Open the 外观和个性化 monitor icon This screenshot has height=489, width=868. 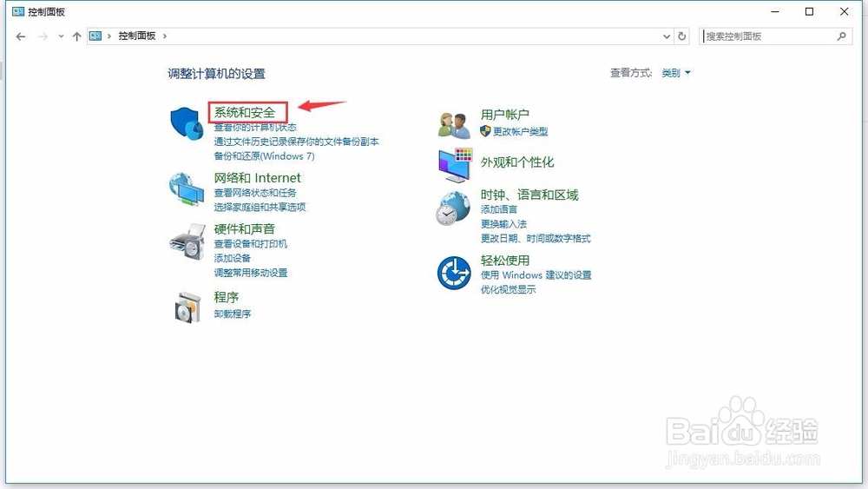pyautogui.click(x=455, y=165)
